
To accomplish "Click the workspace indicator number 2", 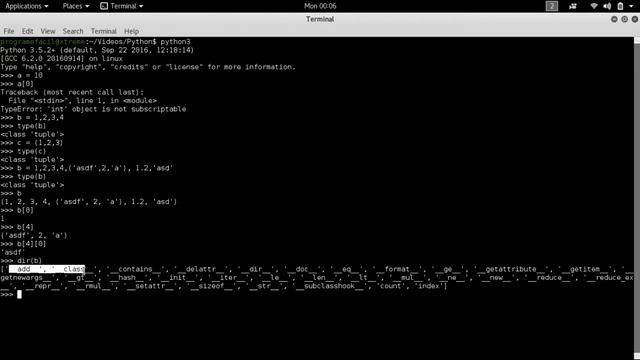I will 552,6.
